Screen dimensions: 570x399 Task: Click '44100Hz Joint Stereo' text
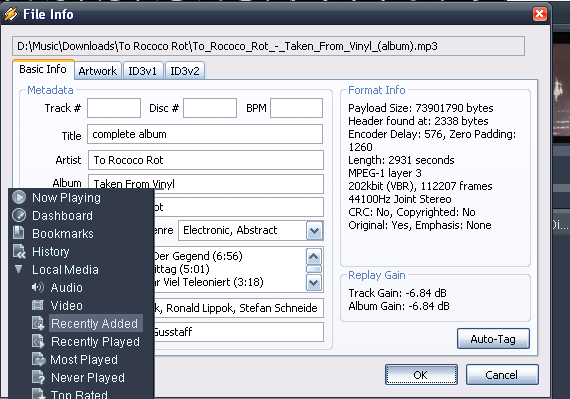point(400,199)
